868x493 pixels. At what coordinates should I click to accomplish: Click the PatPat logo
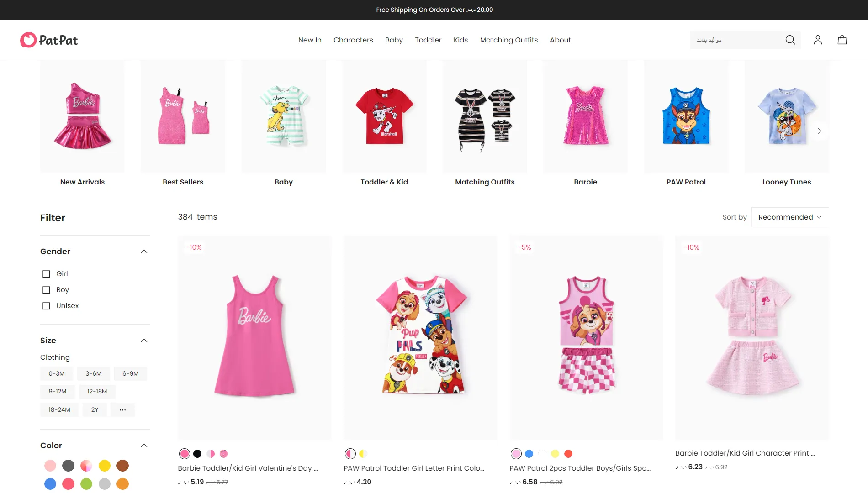tap(49, 40)
